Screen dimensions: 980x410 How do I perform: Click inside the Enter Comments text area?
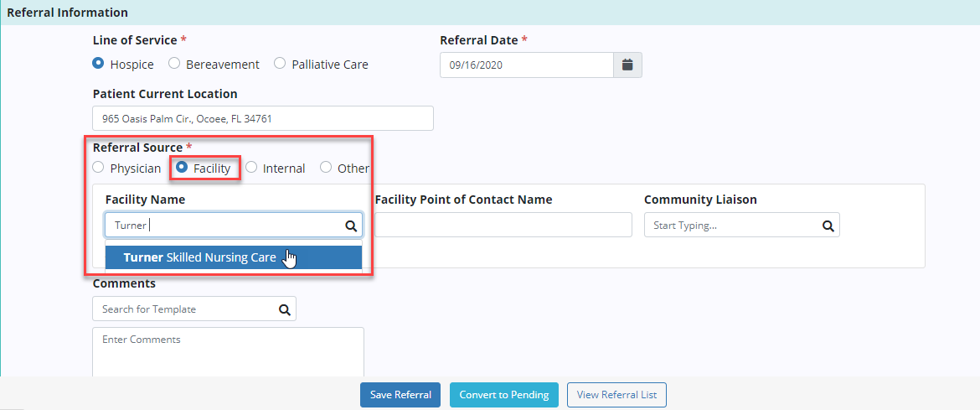[x=228, y=352]
